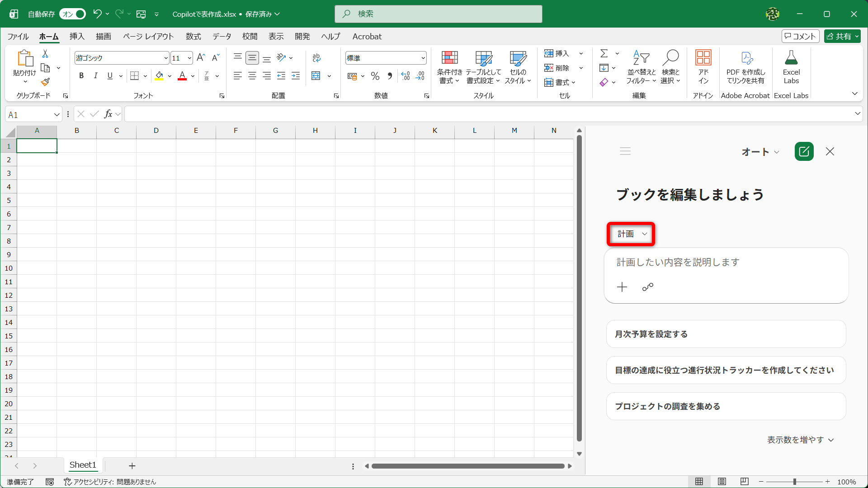The image size is (868, 488).
Task: Switch to the ページ レイアウト tab
Action: click(148, 37)
